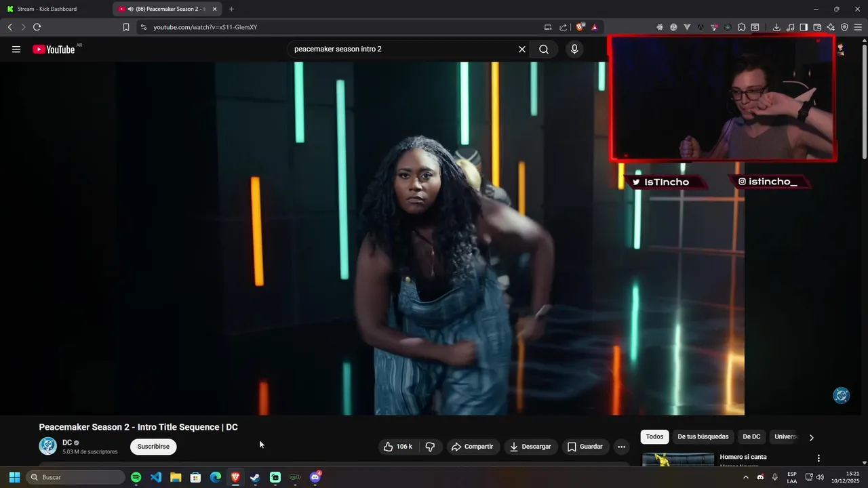Open the Brave playlist music note icon
868x488 pixels.
790,27
